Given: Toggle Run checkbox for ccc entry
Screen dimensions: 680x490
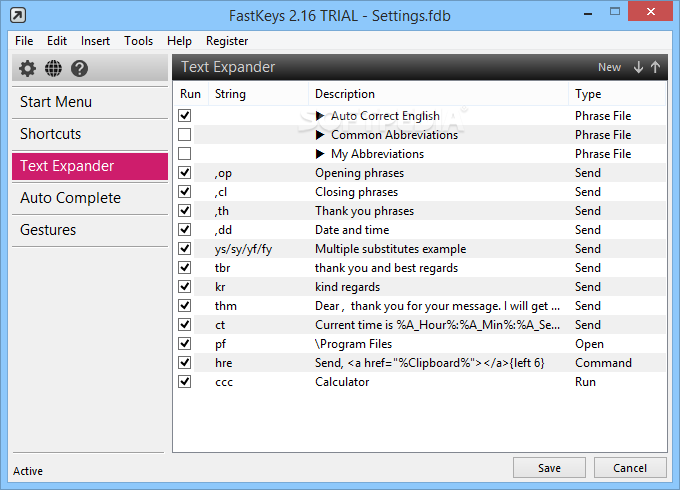Looking at the screenshot, I should (185, 382).
